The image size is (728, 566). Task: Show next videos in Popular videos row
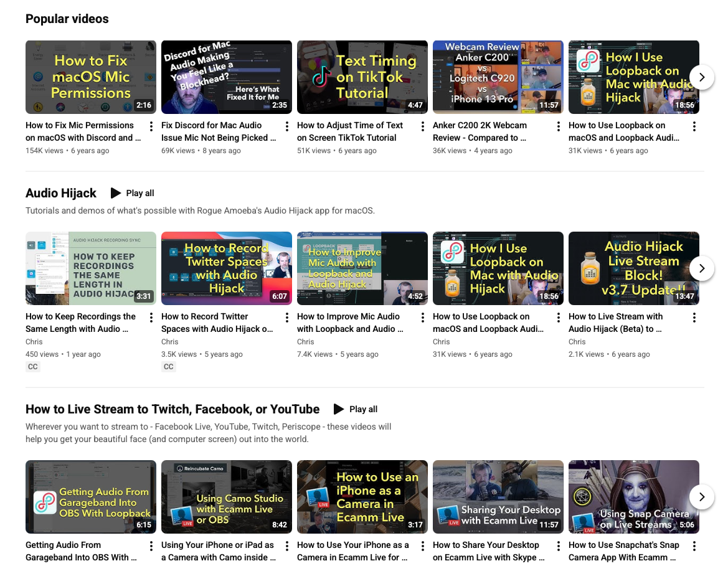tap(702, 77)
